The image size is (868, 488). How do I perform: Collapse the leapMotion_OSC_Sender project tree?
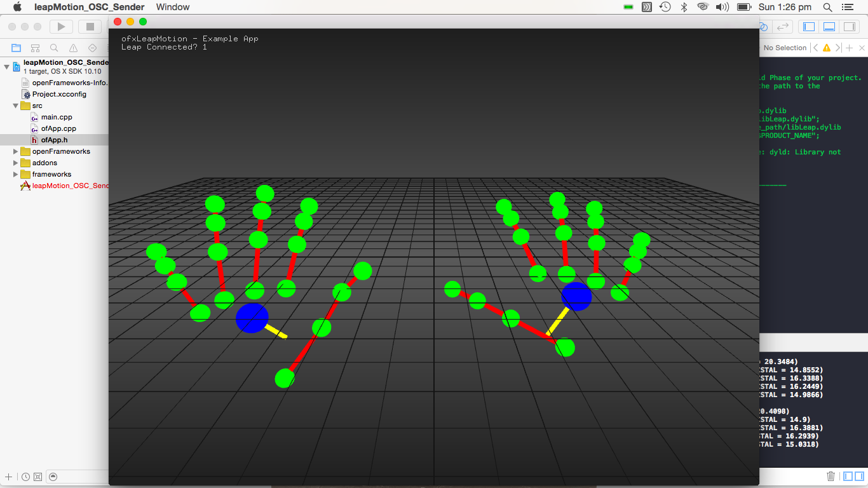click(6, 66)
